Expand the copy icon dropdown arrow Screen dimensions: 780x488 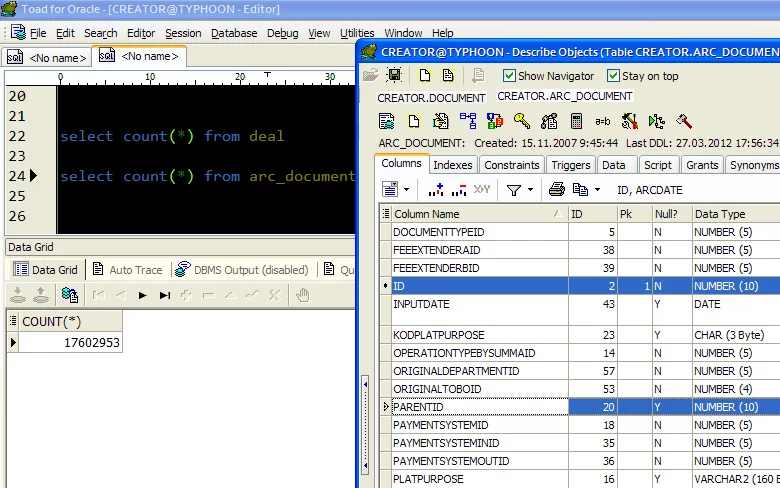click(x=598, y=189)
